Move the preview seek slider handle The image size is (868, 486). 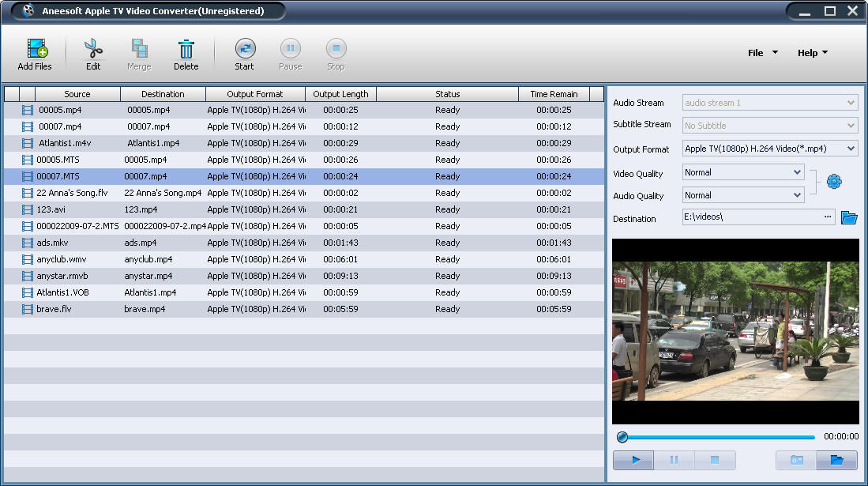pyautogui.click(x=622, y=437)
